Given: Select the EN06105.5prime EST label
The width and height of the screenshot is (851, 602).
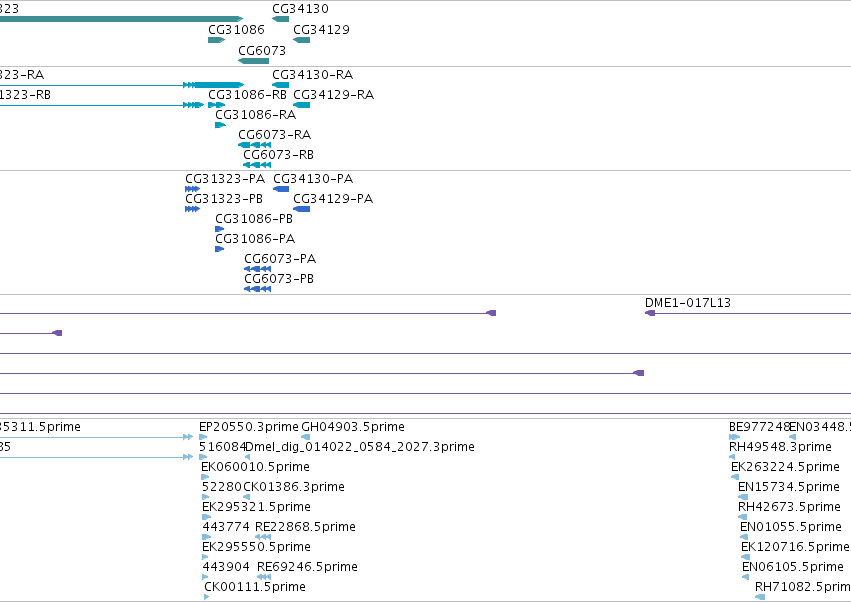Looking at the screenshot, I should [793, 567].
